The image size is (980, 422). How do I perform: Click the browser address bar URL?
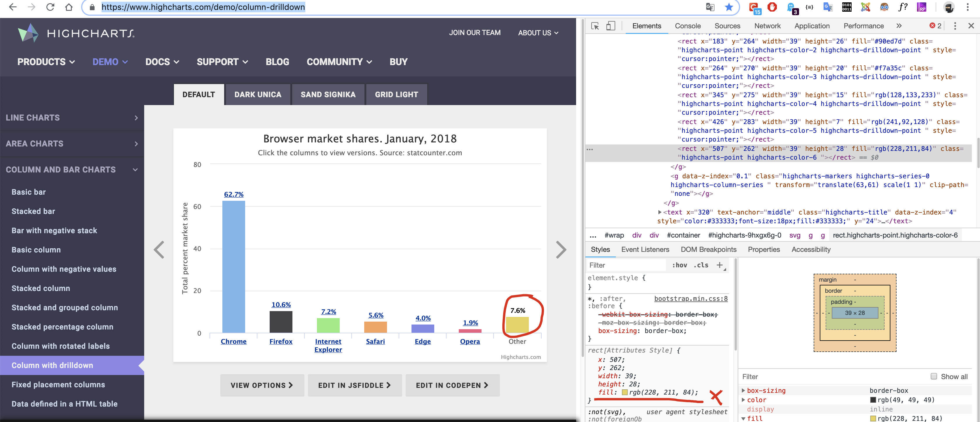coord(203,7)
